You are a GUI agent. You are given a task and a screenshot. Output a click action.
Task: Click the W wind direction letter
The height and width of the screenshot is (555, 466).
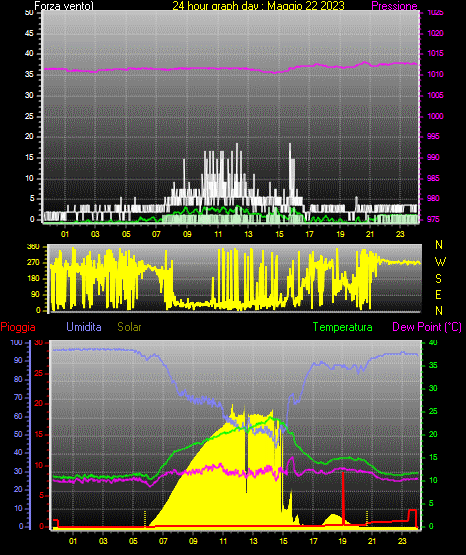pos(439,262)
